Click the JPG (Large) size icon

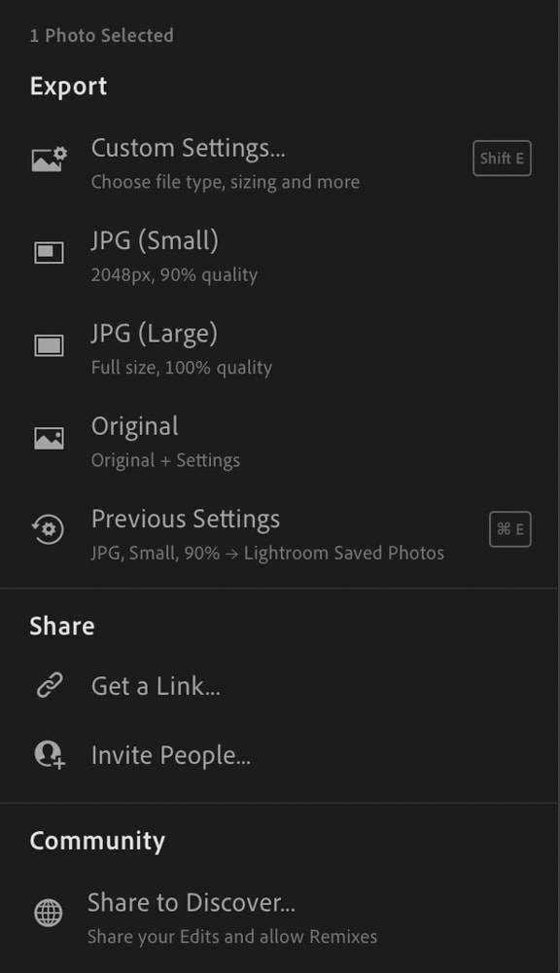(x=49, y=345)
